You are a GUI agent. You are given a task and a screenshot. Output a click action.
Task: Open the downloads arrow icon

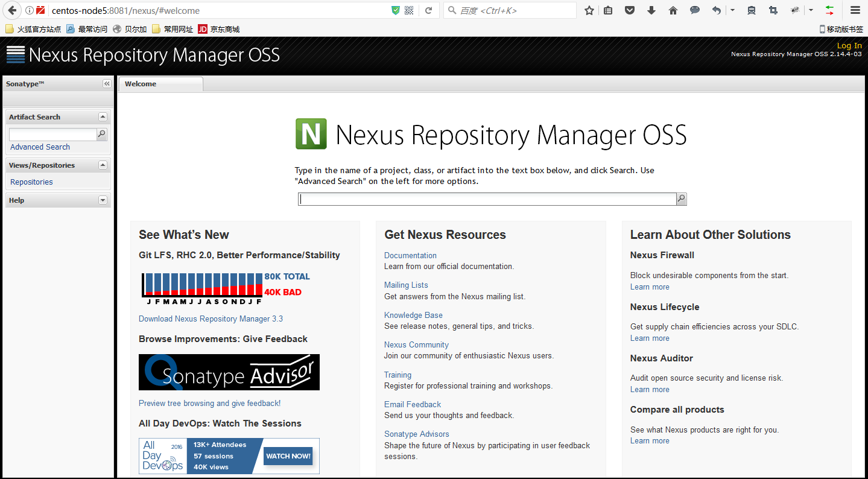[x=651, y=10]
